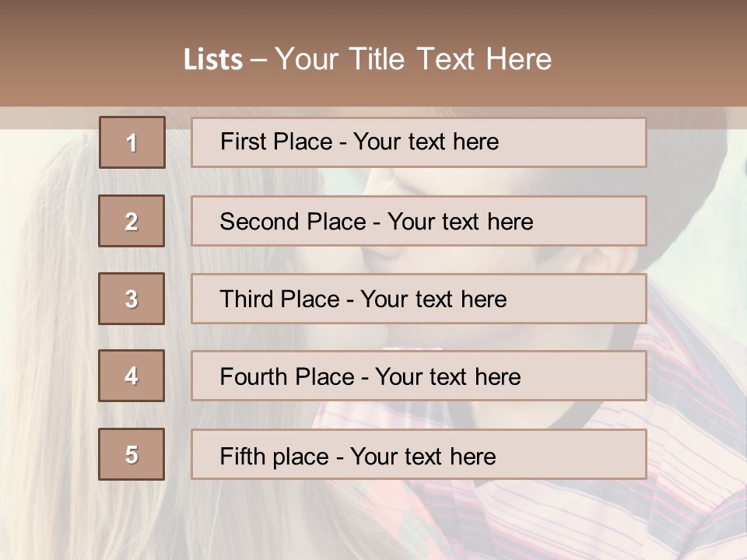The width and height of the screenshot is (747, 560).
Task: Click the bold word "Lists" in the title
Action: coord(213,60)
